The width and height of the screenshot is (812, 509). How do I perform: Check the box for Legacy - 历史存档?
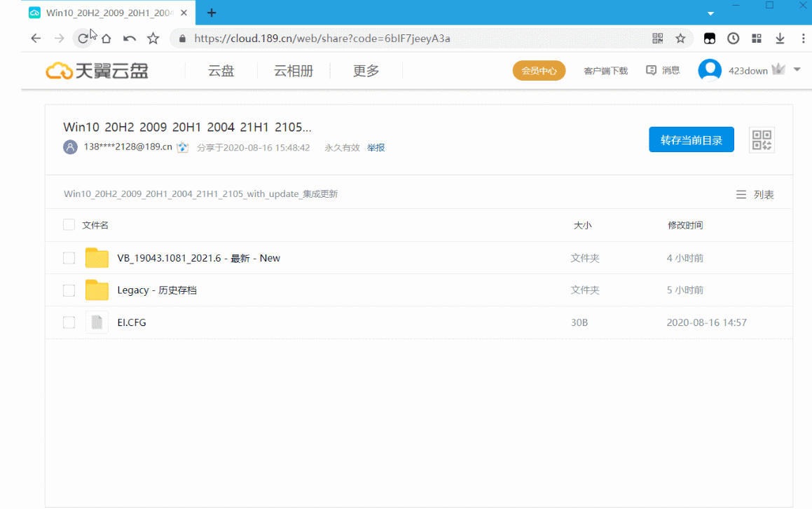coord(69,290)
